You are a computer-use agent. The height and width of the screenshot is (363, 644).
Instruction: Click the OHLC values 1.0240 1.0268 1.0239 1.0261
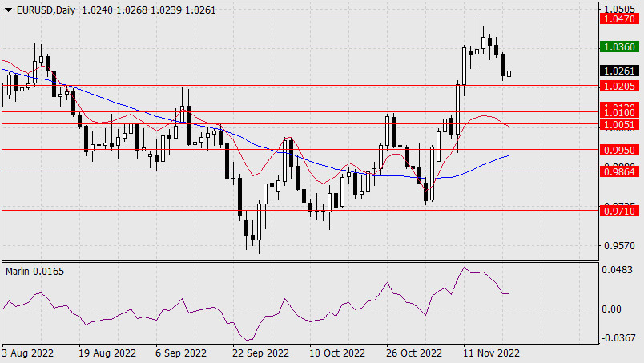(149, 10)
